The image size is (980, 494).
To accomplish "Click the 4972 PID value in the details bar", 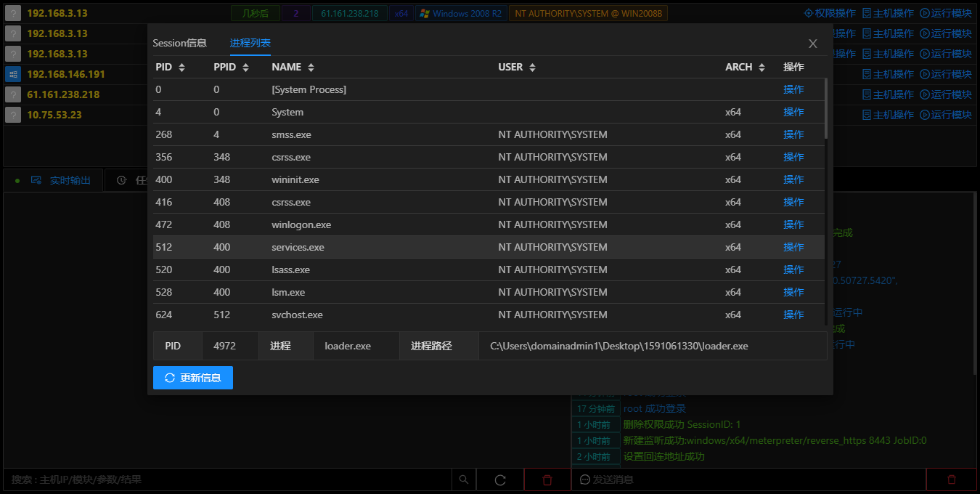I will pos(225,346).
